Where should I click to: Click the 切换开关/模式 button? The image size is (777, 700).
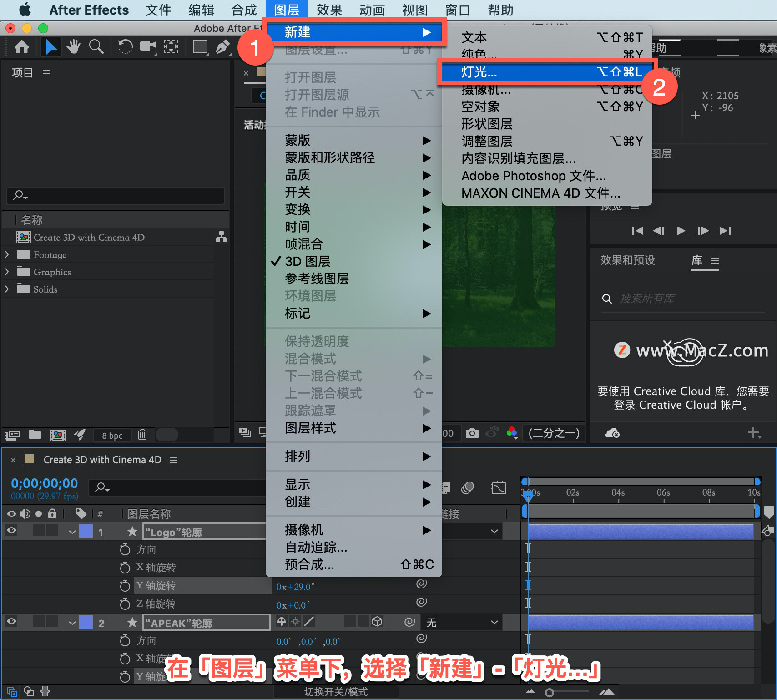(336, 692)
